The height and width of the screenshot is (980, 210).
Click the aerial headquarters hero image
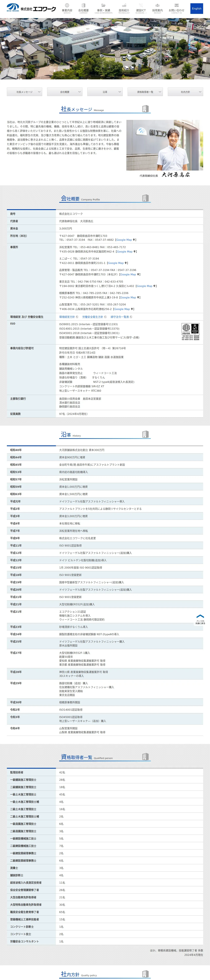105,49
